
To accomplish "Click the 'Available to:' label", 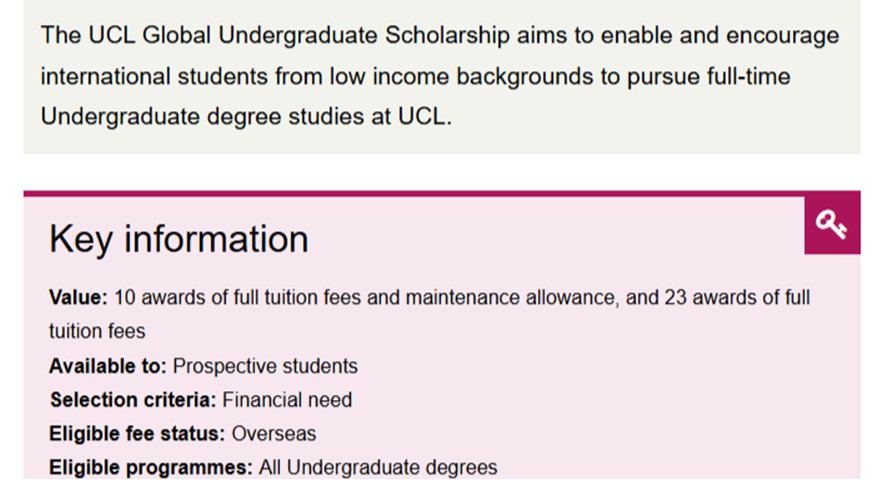I will [107, 366].
